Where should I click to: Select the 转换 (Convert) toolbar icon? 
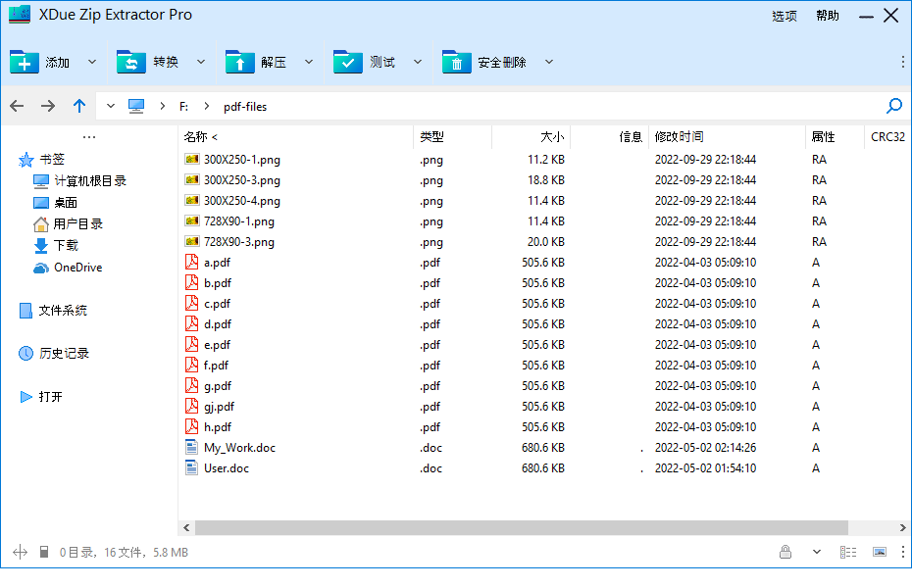(132, 61)
